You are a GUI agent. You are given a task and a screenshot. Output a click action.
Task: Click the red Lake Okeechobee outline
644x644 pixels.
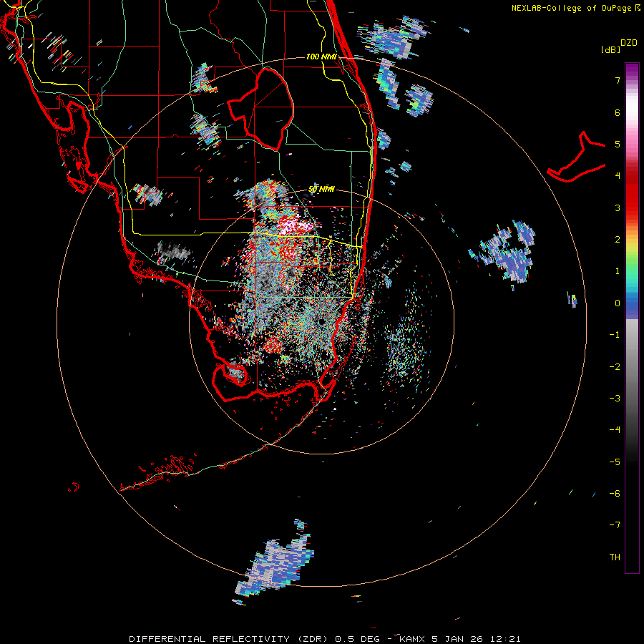pyautogui.click(x=260, y=109)
